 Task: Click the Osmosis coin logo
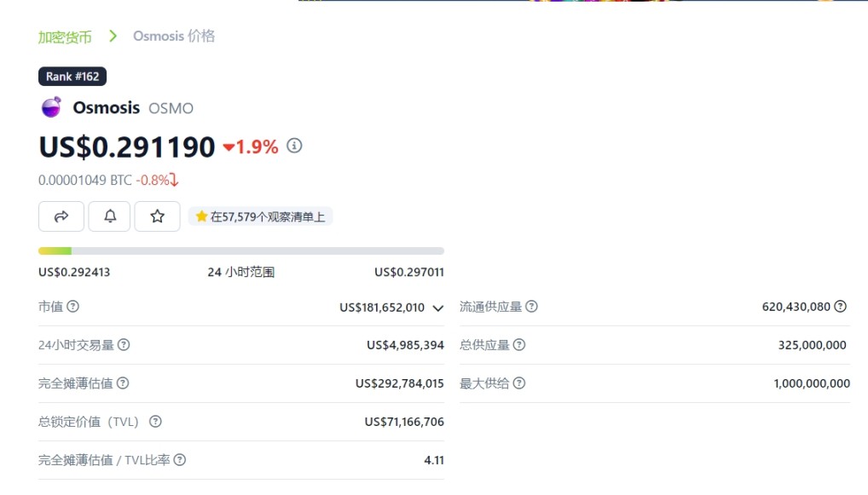click(x=49, y=106)
